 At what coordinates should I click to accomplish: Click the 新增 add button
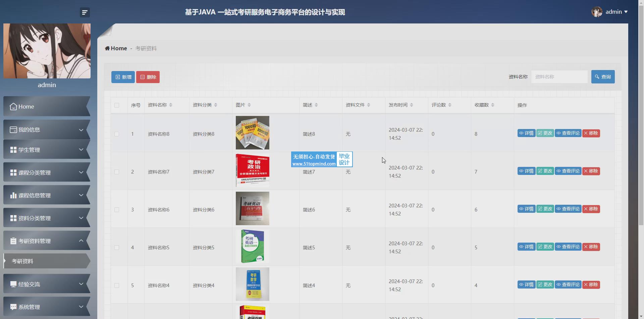tap(123, 77)
